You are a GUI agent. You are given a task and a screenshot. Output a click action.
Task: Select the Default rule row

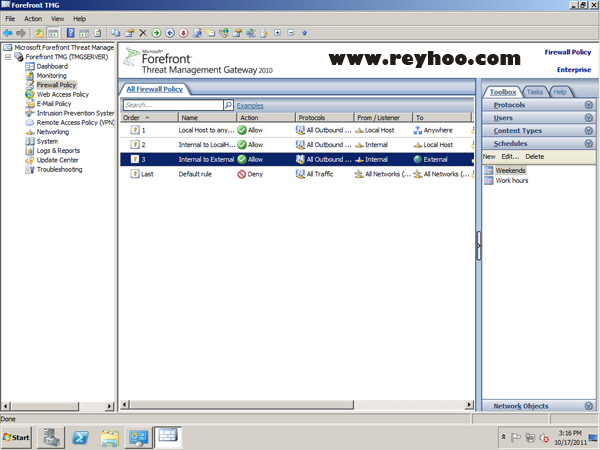click(297, 174)
